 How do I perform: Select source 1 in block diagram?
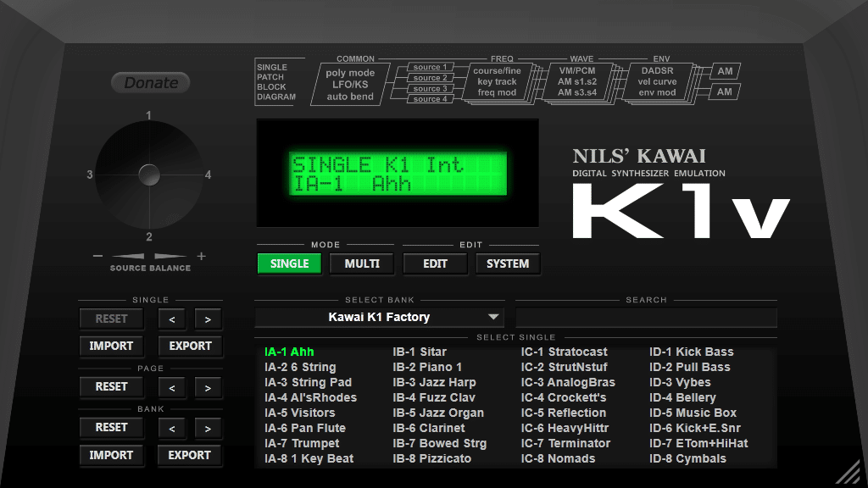pyautogui.click(x=430, y=67)
